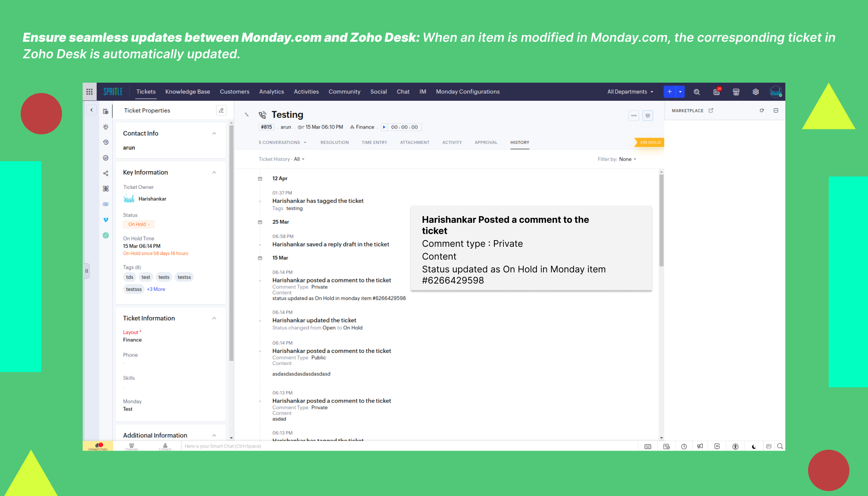Click the tds tag
Screen dimensions: 868x496
[x=130, y=277]
